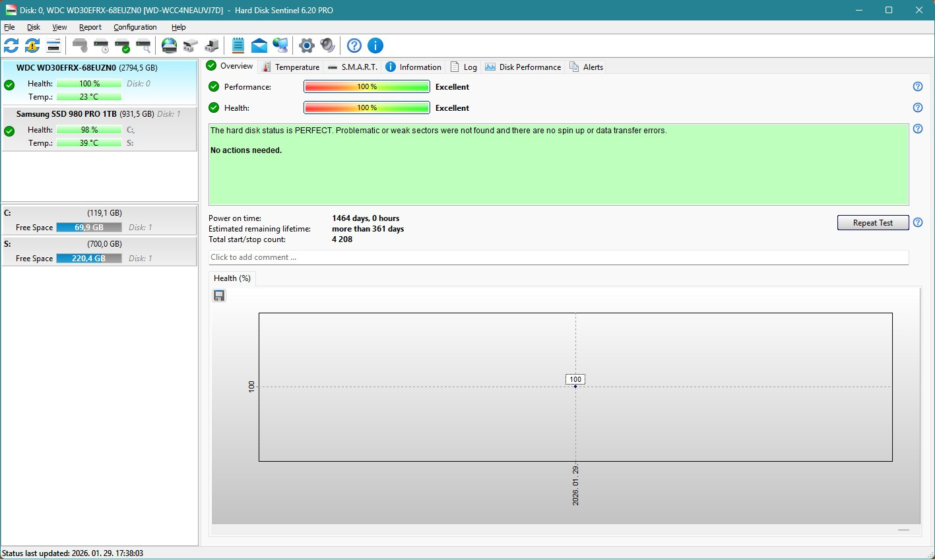935x560 pixels.
Task: Click the 'Status last updated' status bar text
Action: coord(73,553)
